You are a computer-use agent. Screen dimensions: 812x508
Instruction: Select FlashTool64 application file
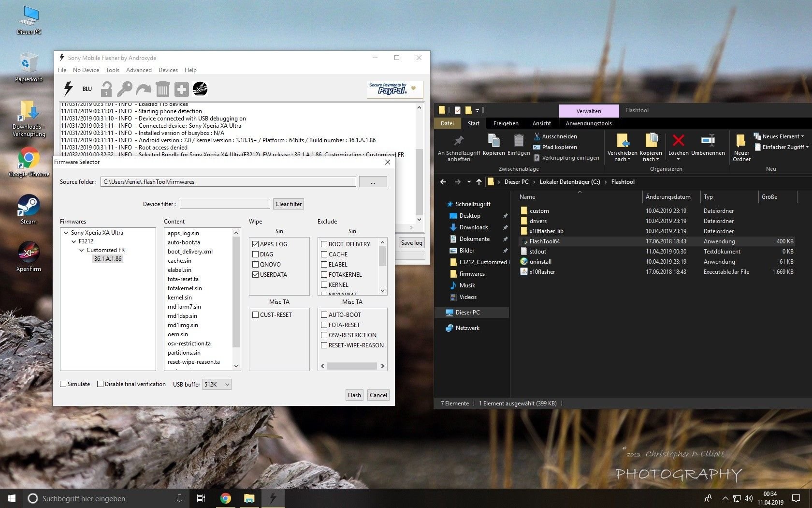(544, 241)
